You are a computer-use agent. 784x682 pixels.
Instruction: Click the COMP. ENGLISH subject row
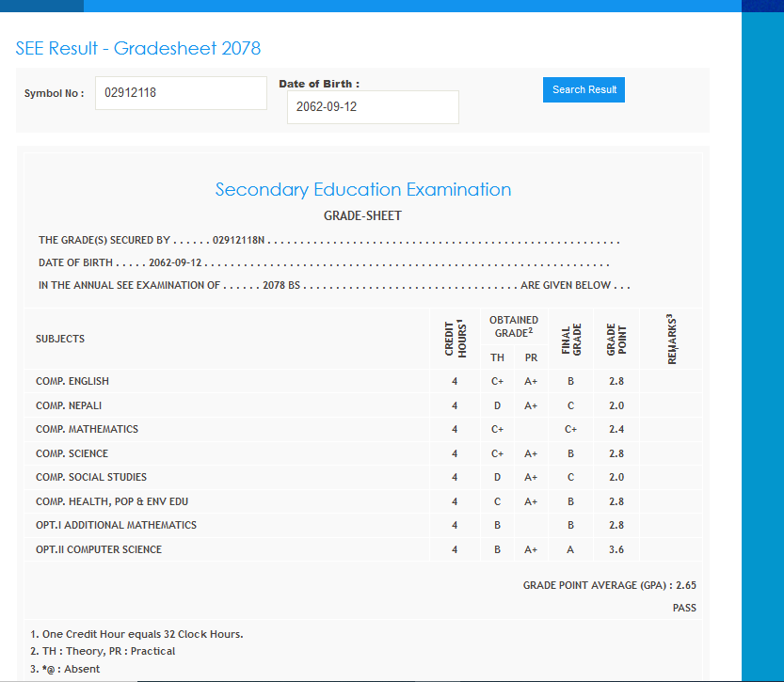72,381
